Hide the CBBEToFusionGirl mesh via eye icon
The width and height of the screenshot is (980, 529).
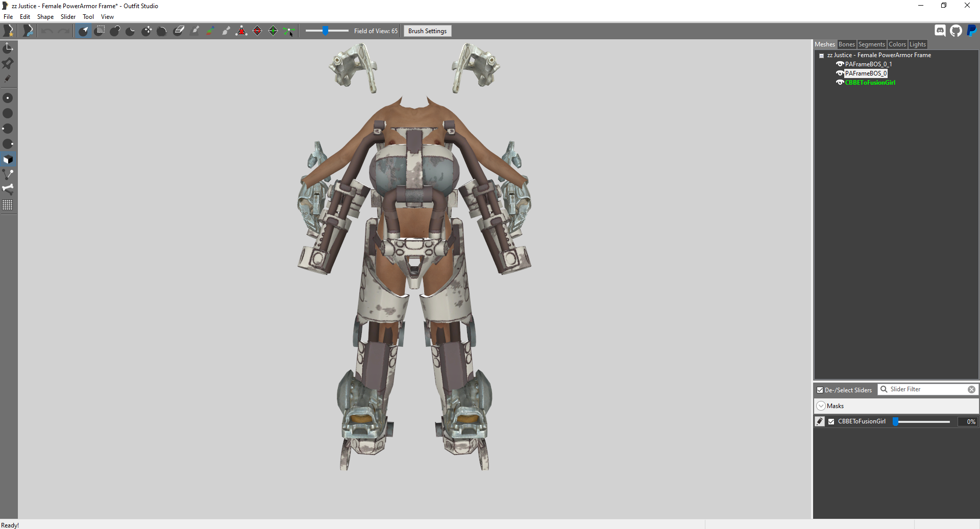(840, 83)
